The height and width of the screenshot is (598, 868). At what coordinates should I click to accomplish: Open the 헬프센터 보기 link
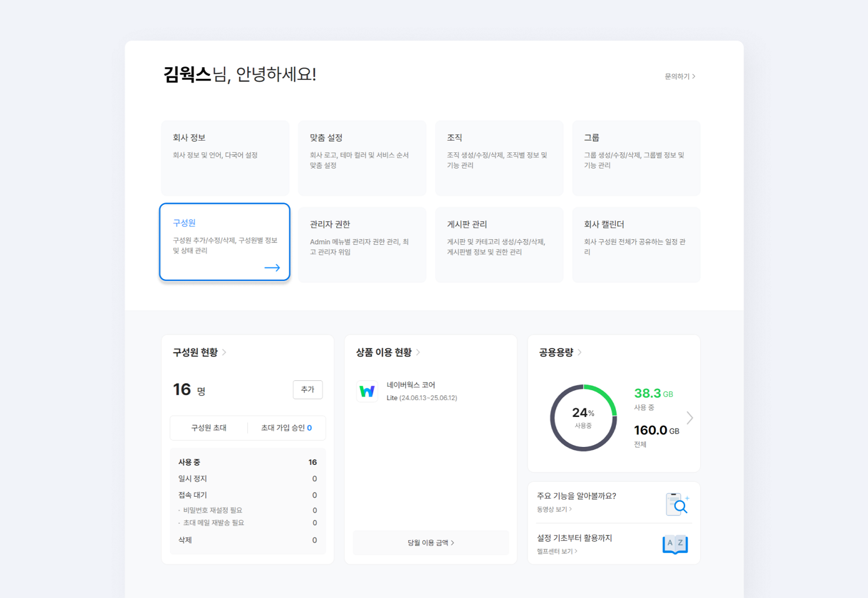pos(556,551)
